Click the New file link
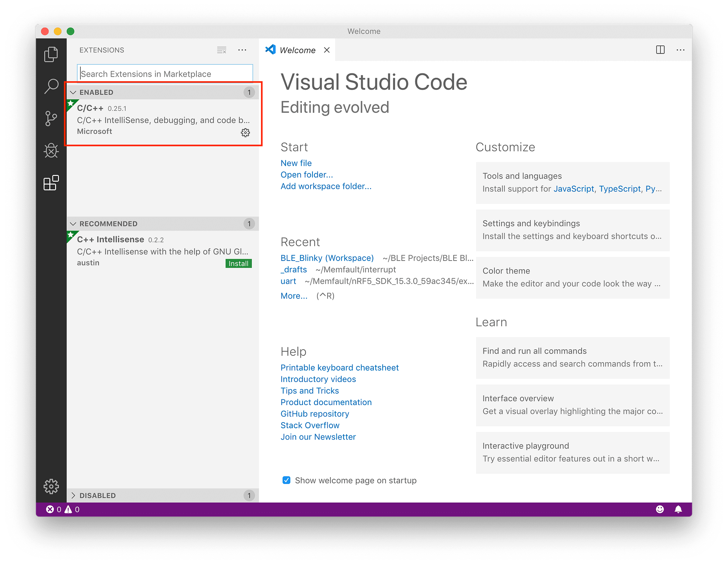 click(296, 163)
